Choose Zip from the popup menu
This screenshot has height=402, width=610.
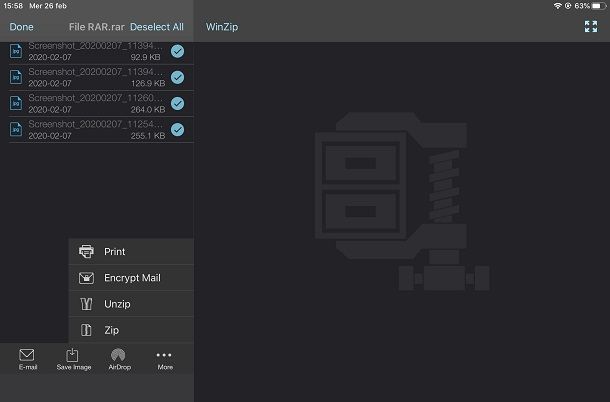click(131, 330)
